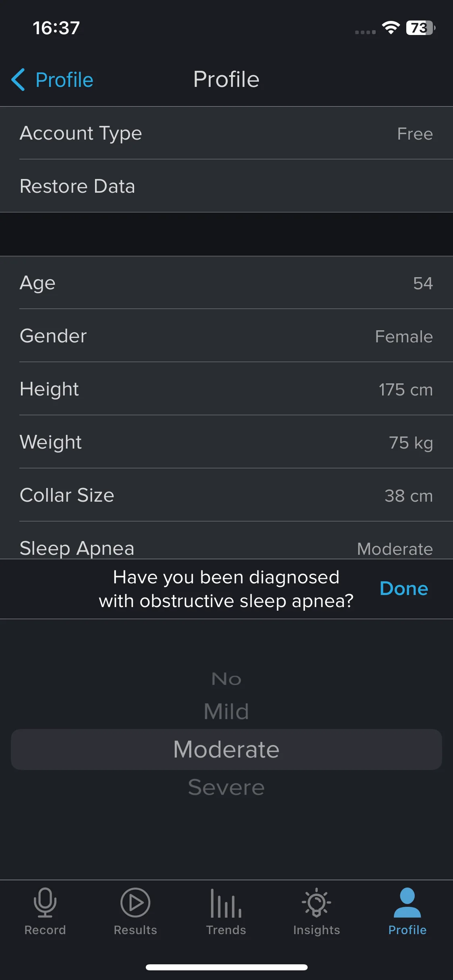The image size is (453, 980).
Task: Select Mild in the apnea picker
Action: point(226,711)
